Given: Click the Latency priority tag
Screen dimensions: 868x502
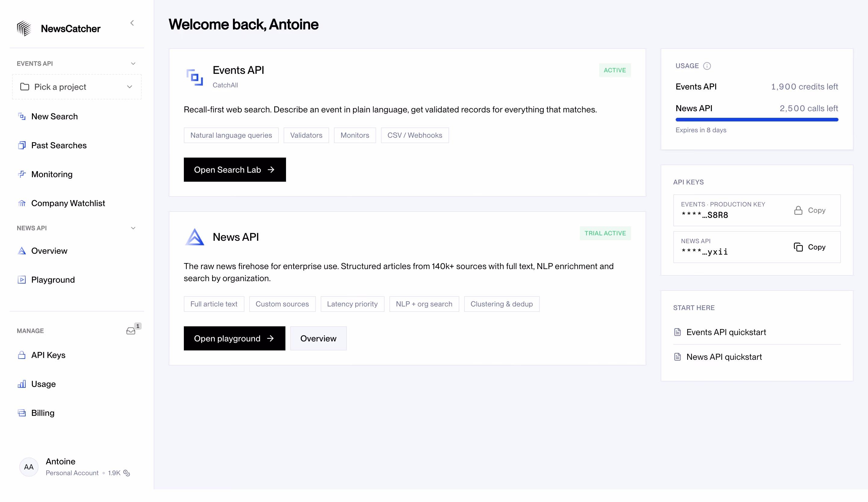Looking at the screenshot, I should (x=352, y=304).
